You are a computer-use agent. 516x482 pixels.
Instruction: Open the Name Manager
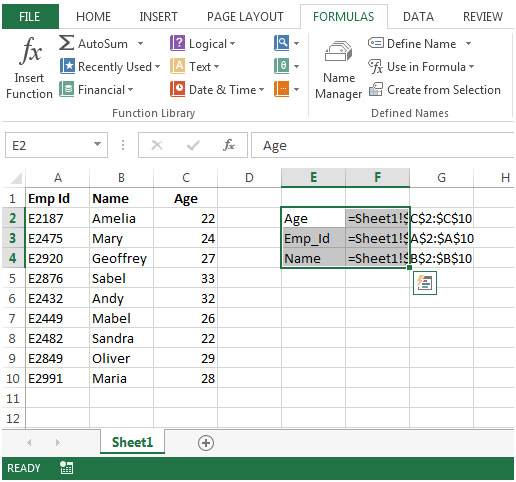point(339,70)
